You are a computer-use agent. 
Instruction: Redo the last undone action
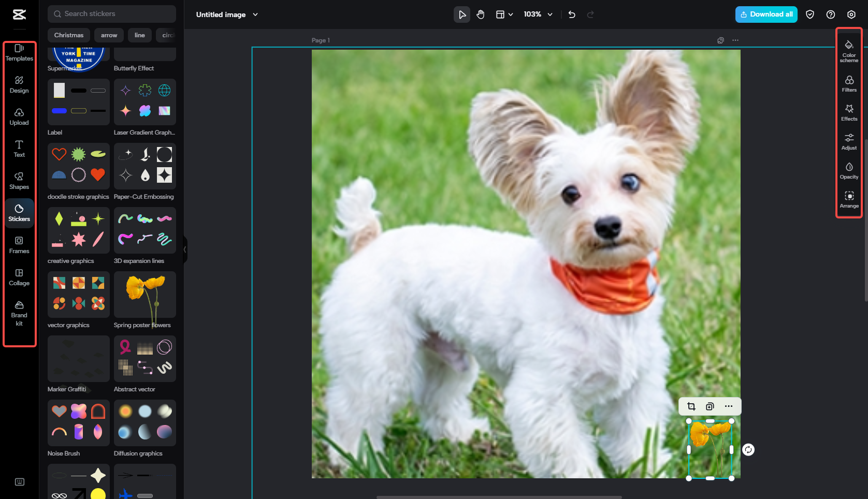[x=590, y=14]
